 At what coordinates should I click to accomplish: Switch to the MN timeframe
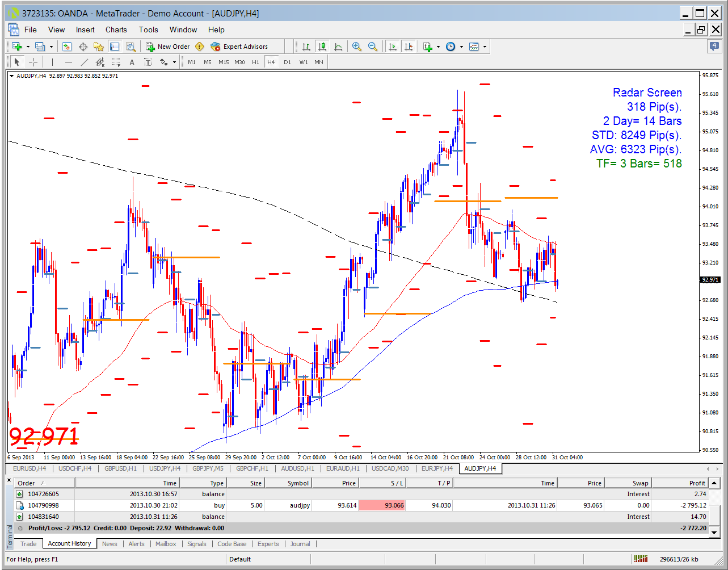[x=319, y=62]
